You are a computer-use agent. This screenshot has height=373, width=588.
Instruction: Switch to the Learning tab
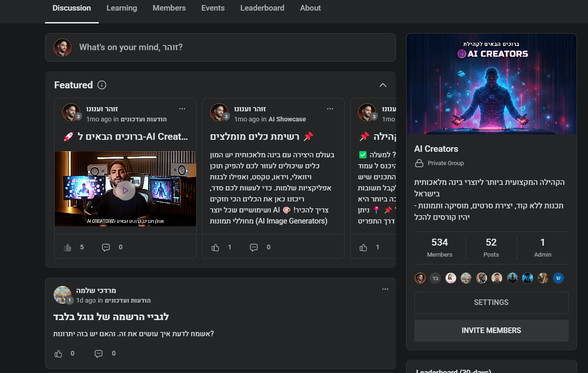pos(122,8)
